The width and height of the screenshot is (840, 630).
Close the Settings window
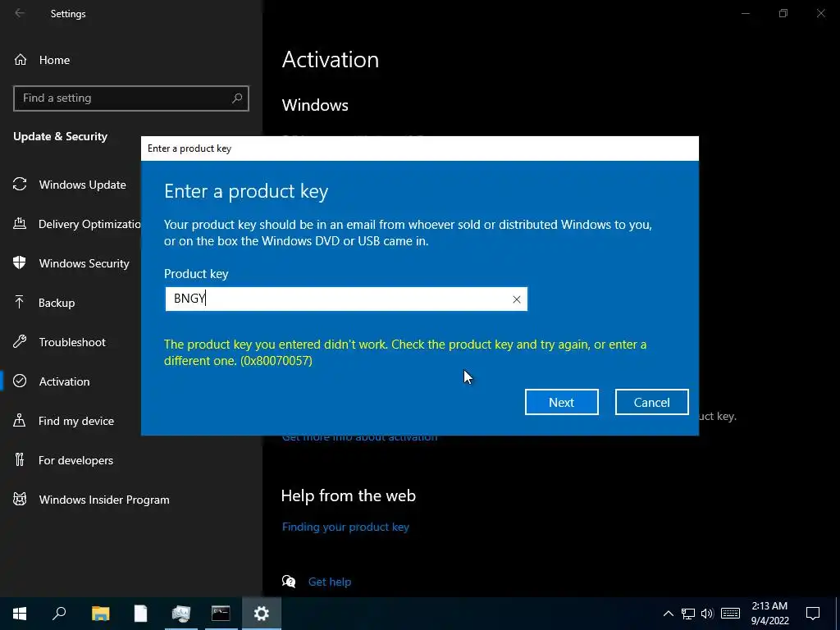pos(820,13)
